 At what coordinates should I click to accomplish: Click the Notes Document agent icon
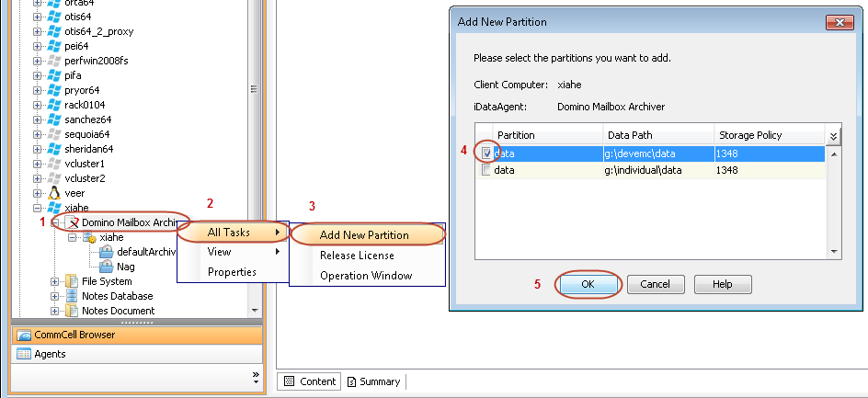click(72, 311)
